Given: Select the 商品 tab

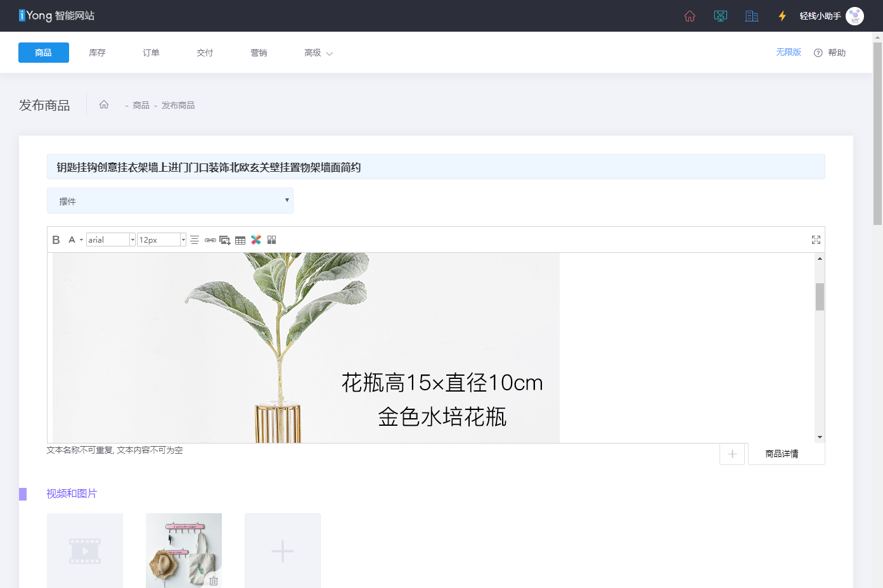Looking at the screenshot, I should point(44,53).
